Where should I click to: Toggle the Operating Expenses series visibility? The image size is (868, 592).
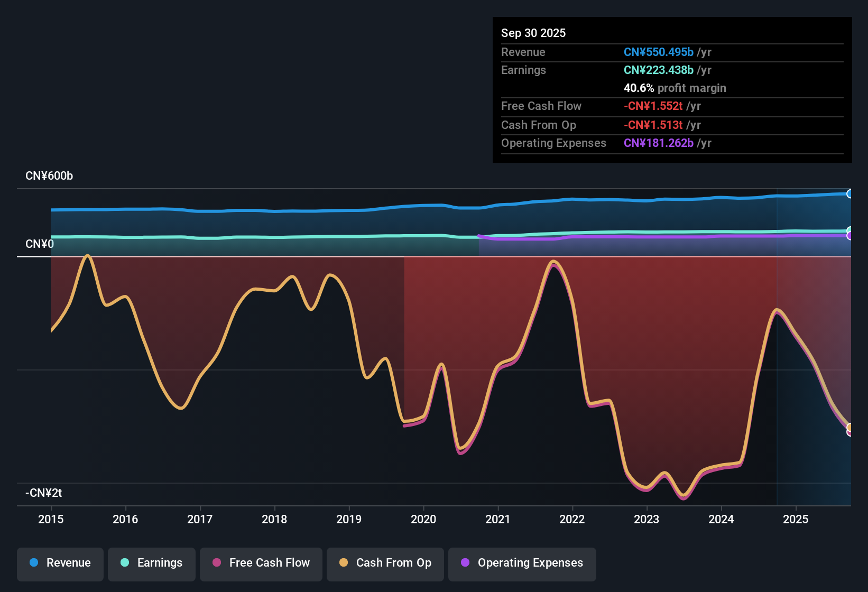click(x=522, y=563)
